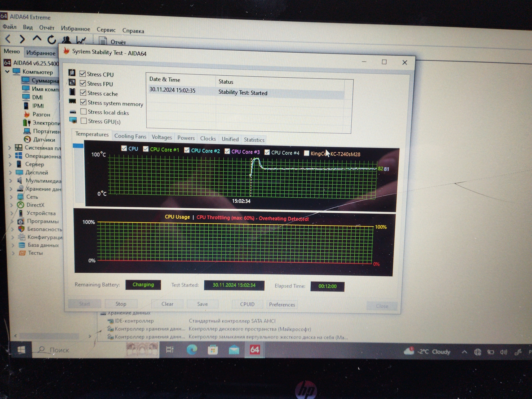Click the Refresh icon in AIDA64 toolbar
The image size is (532, 399).
pos(52,40)
